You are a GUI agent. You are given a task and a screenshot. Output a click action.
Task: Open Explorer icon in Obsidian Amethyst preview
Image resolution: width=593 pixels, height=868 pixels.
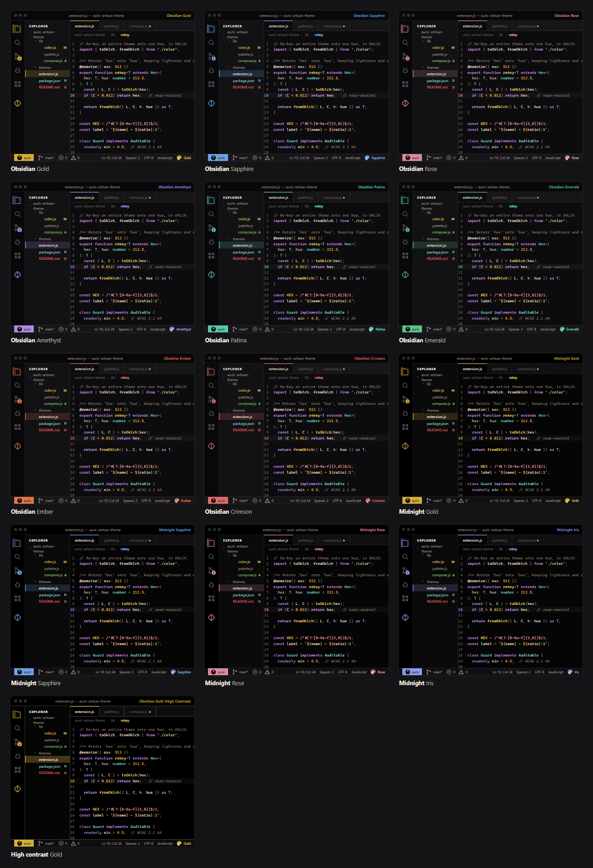(17, 200)
